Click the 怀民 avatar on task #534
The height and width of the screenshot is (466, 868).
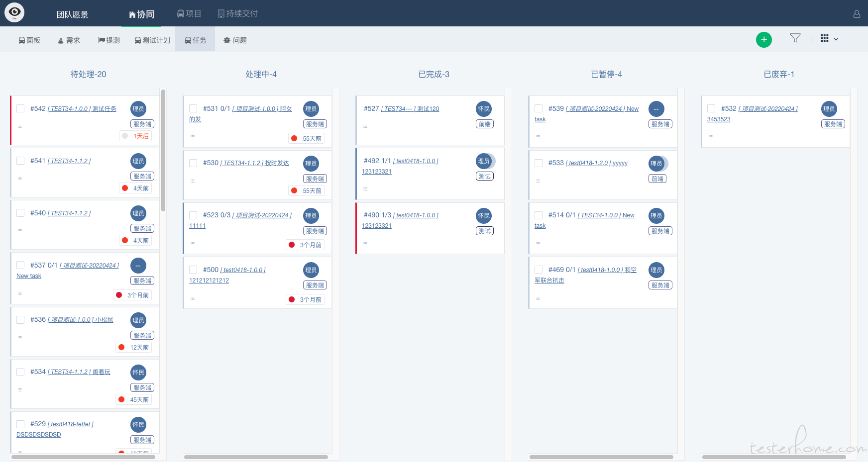point(138,373)
